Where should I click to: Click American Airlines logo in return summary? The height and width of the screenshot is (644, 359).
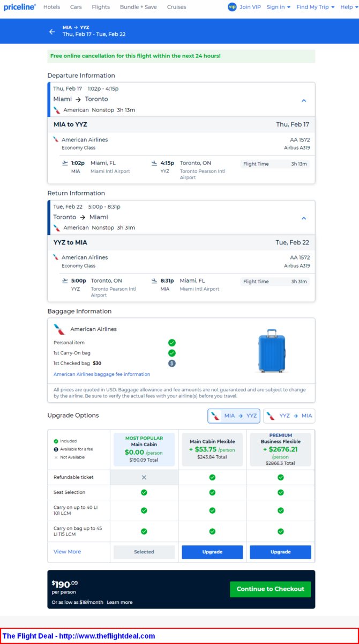(x=57, y=228)
